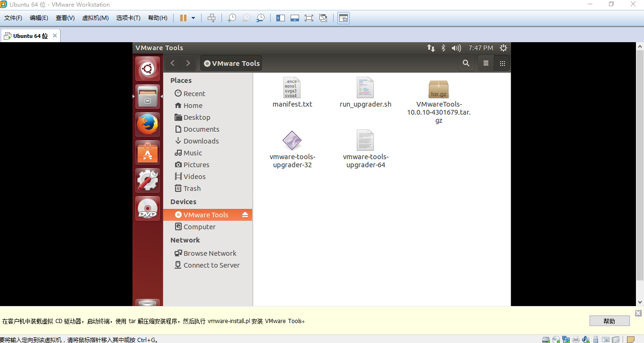The height and width of the screenshot is (343, 644).
Task: Open the sound volume indicator
Action: [x=456, y=48]
